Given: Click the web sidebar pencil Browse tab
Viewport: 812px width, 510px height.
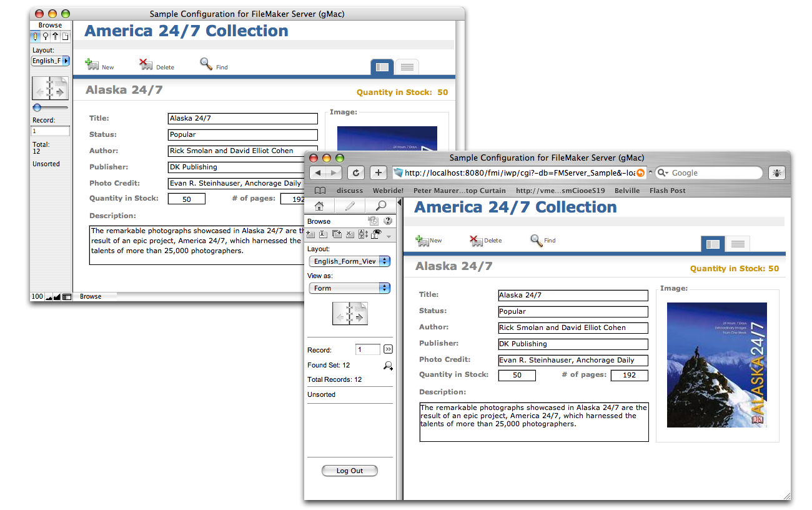Looking at the screenshot, I should click(350, 206).
